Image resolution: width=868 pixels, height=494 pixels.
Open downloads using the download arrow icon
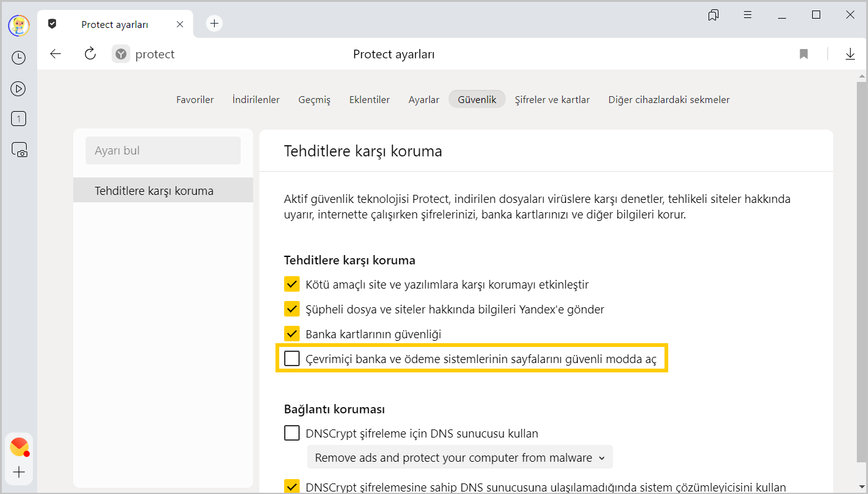(850, 54)
